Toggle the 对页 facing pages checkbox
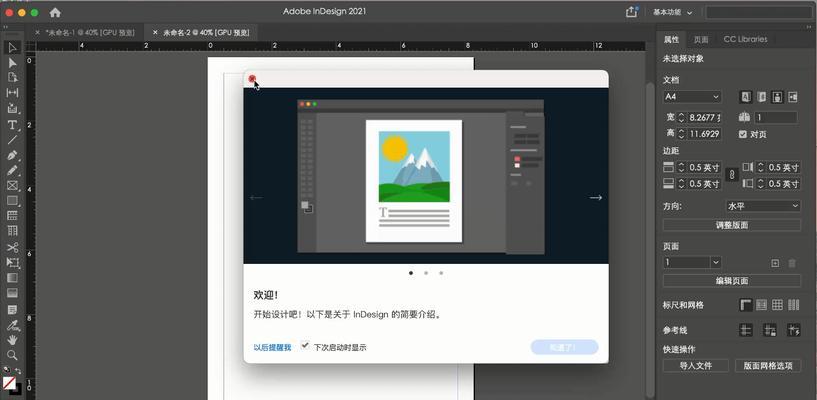The height and width of the screenshot is (400, 817). [743, 134]
